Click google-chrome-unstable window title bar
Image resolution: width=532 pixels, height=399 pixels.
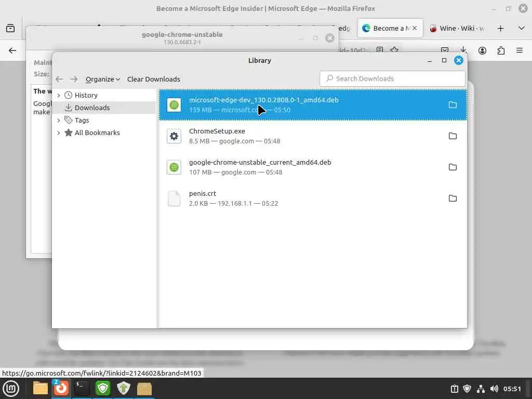[182, 37]
